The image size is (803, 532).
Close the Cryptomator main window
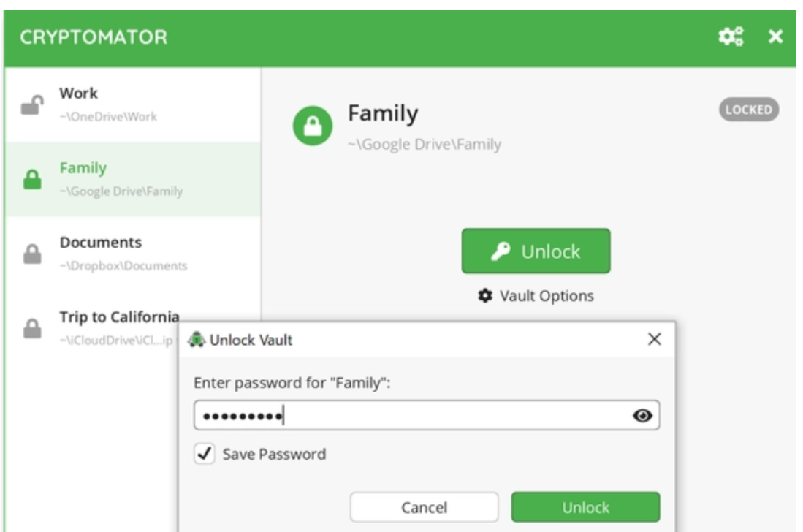[775, 37]
